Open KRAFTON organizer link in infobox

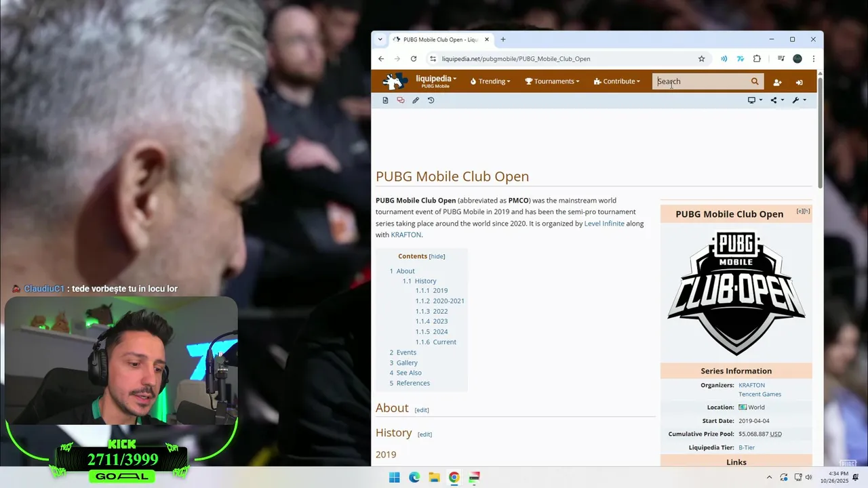pyautogui.click(x=751, y=386)
